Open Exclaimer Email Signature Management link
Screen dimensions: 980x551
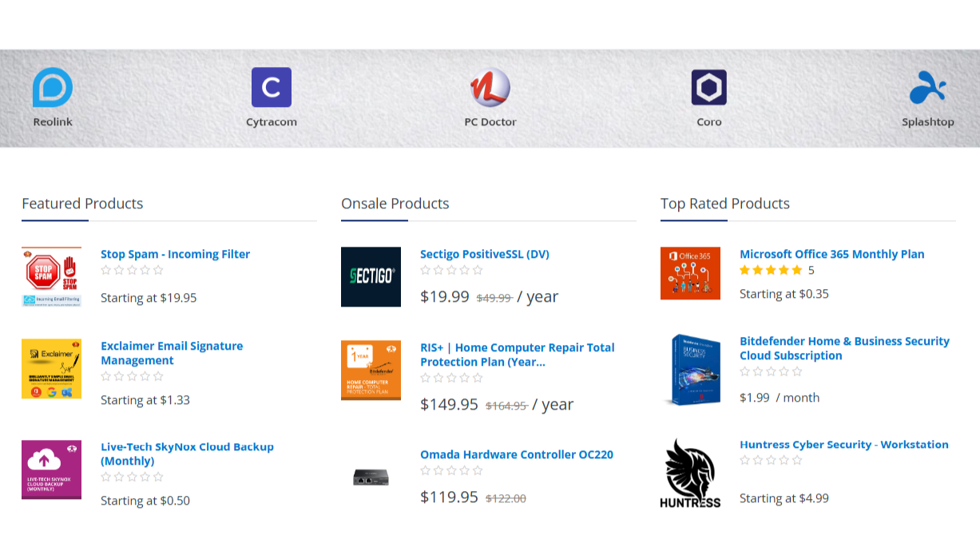click(x=172, y=353)
